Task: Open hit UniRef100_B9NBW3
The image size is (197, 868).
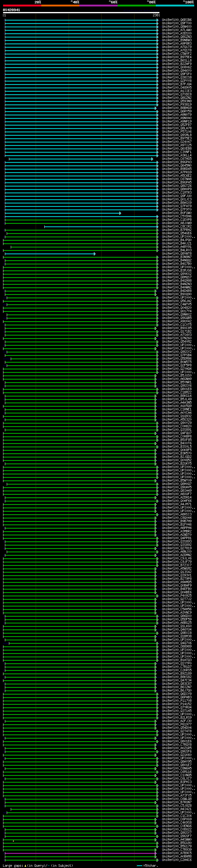Action: [x=176, y=40]
